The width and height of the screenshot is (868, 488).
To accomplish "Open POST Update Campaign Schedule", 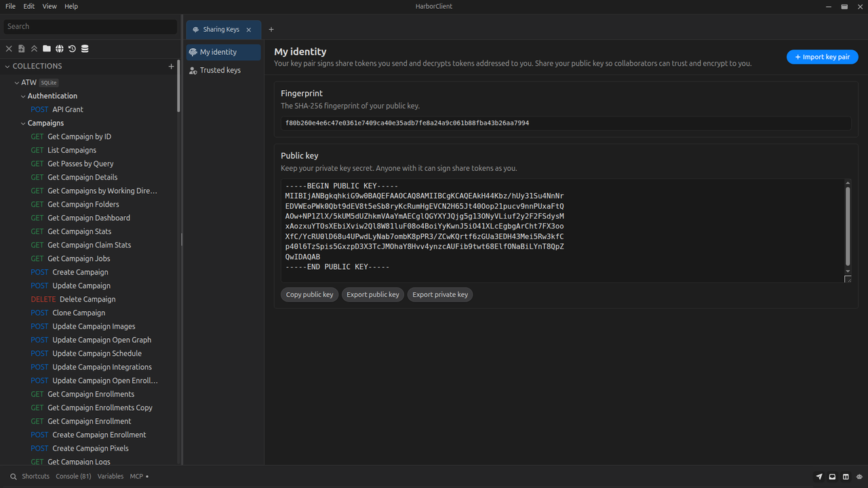I will (86, 354).
